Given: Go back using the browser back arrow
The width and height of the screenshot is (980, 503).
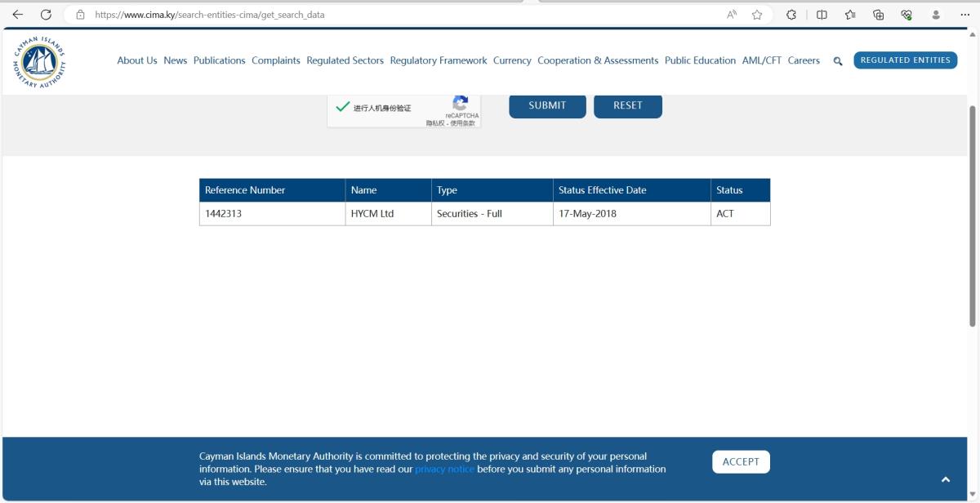Looking at the screenshot, I should 17,15.
